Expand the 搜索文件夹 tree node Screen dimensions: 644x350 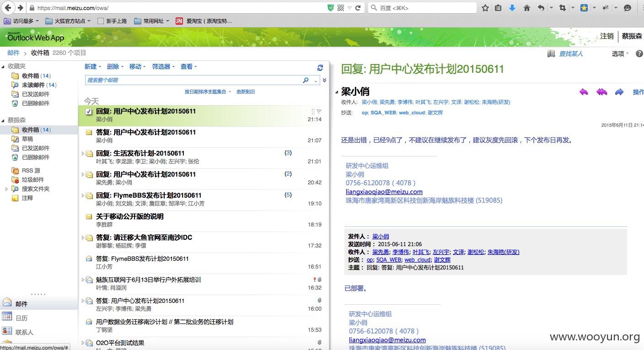[x=6, y=188]
